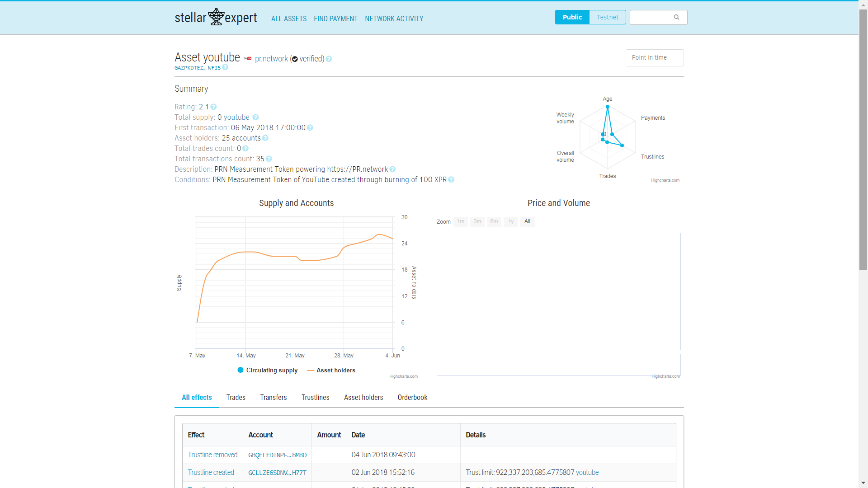This screenshot has height=488, width=868.
Task: Open help icon beside Rating 2.1
Action: tap(214, 107)
